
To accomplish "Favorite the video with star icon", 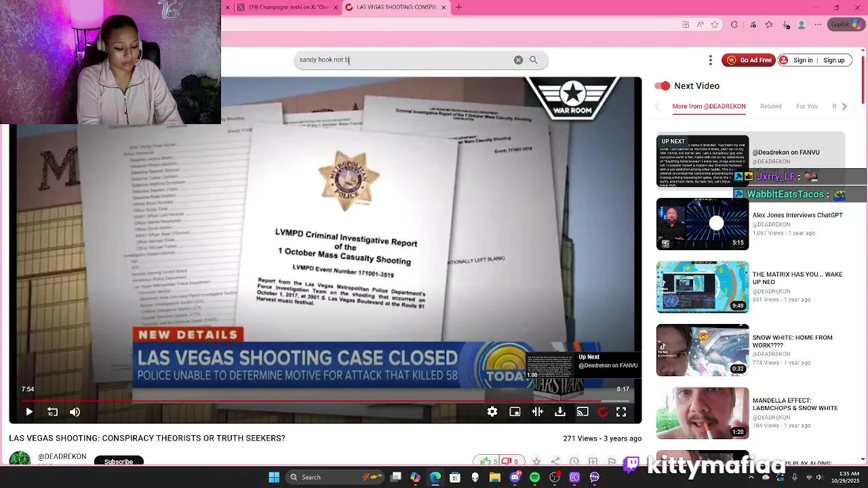I will coord(536,462).
